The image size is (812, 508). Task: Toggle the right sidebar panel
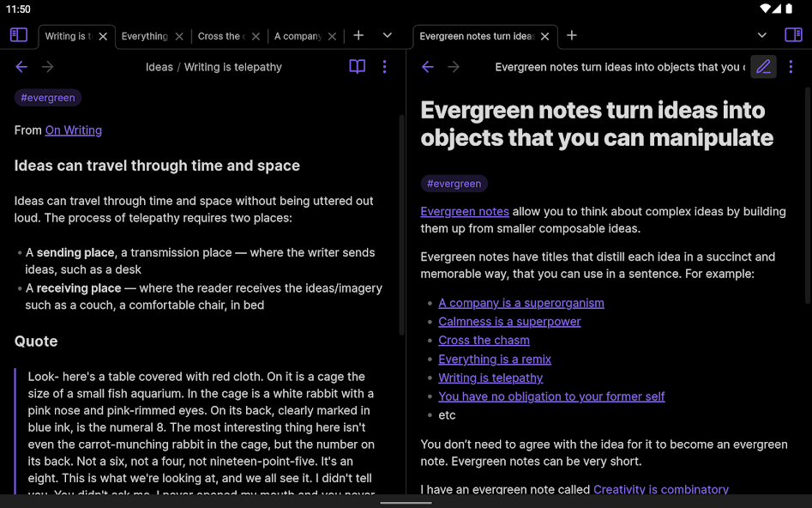793,35
